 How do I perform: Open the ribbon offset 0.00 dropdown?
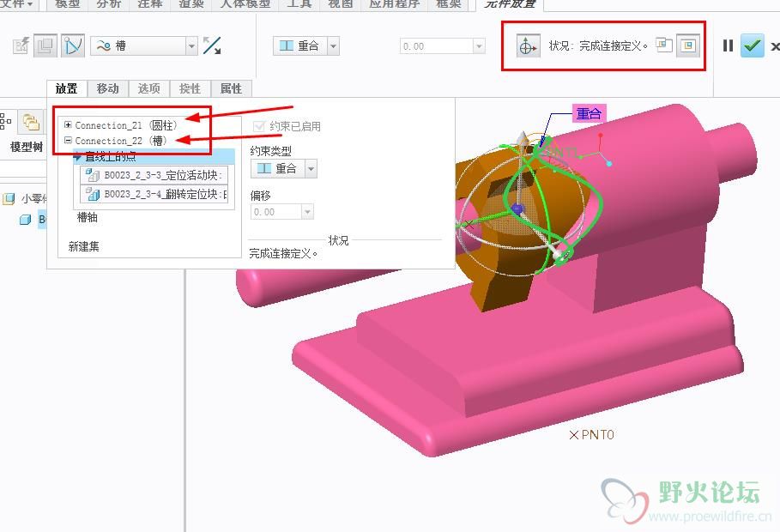coord(479,46)
